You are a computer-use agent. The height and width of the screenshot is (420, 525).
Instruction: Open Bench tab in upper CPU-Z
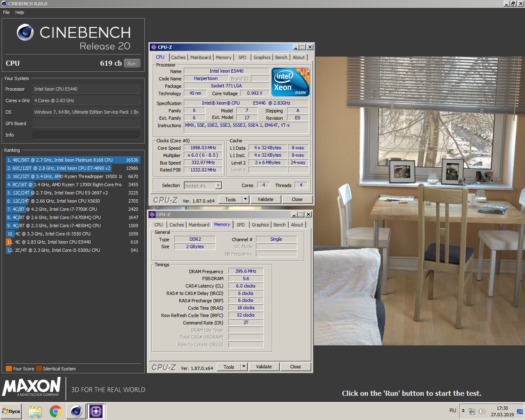point(281,57)
